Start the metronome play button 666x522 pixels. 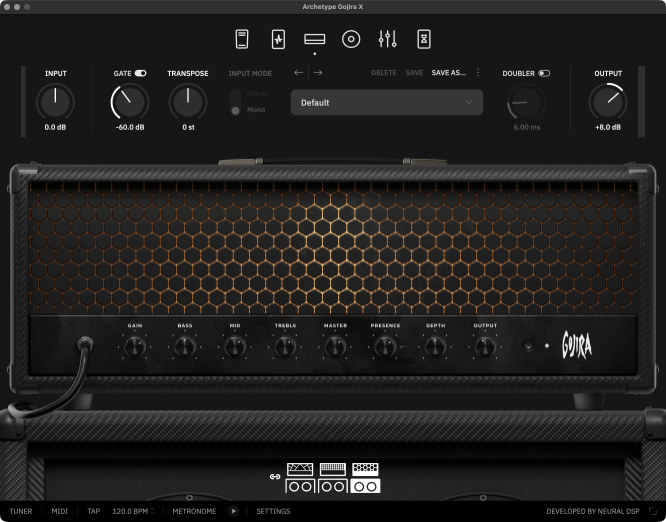(233, 511)
